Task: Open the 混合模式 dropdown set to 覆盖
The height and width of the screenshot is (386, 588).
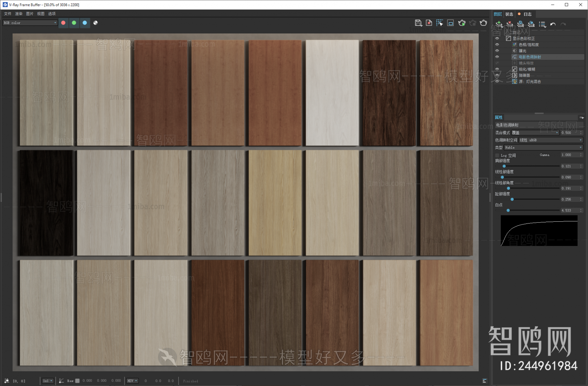Action: [535, 133]
